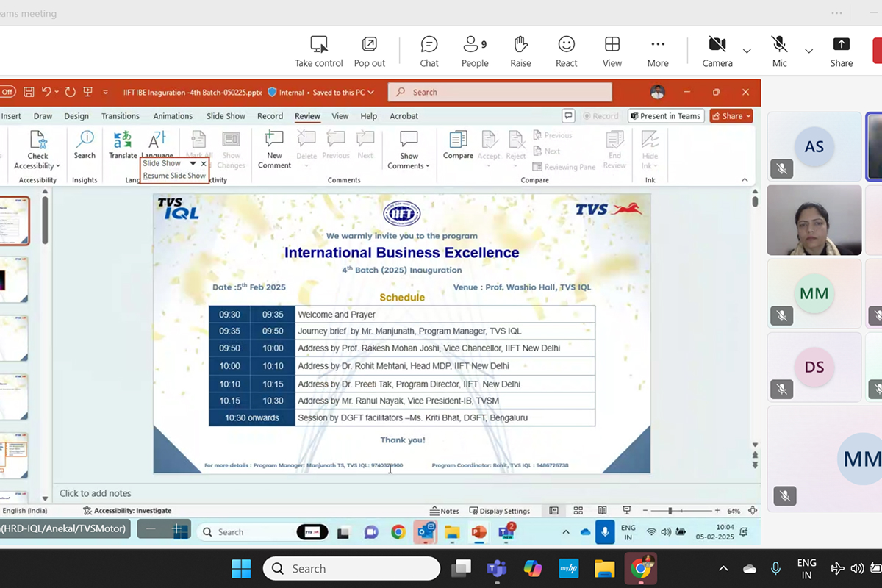Image resolution: width=882 pixels, height=588 pixels.
Task: Open the comments pane icon near Record
Action: 568,116
